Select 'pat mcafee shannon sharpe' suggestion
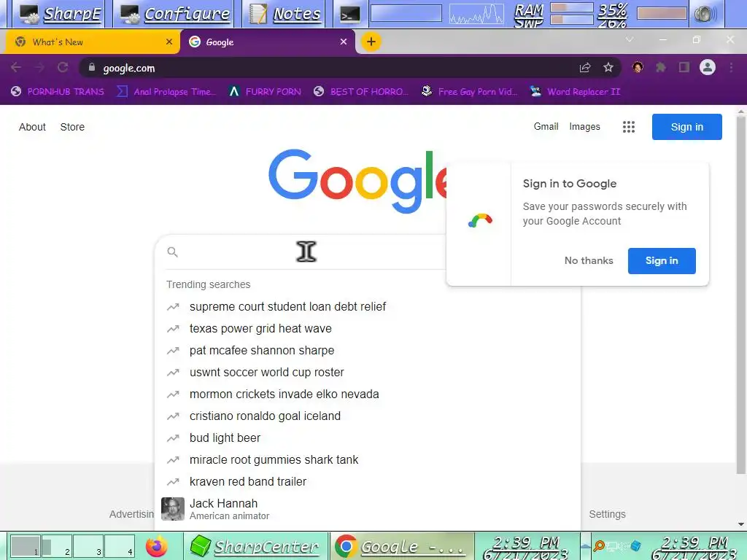Image resolution: width=747 pixels, height=560 pixels. 262,351
